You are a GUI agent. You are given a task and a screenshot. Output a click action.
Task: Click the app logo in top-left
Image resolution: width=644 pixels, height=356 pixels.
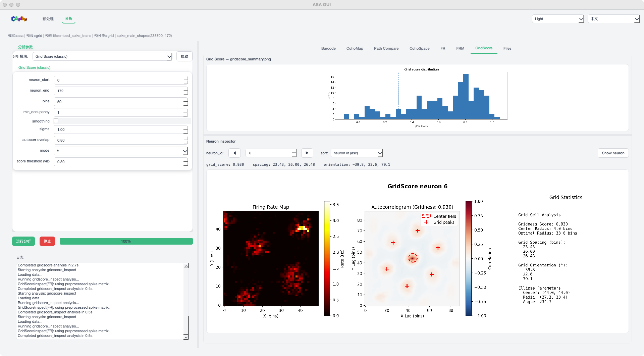pos(19,19)
